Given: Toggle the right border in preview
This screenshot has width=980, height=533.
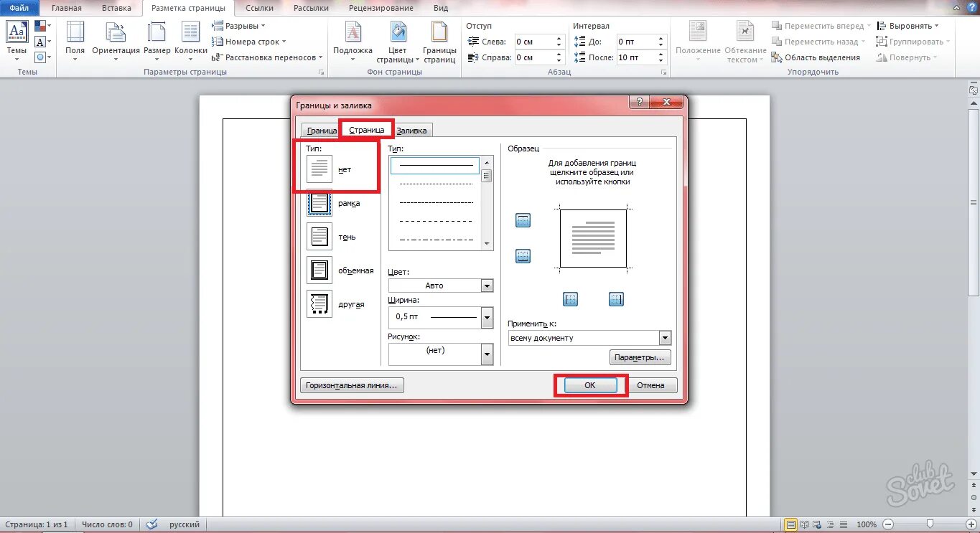Looking at the screenshot, I should (616, 299).
